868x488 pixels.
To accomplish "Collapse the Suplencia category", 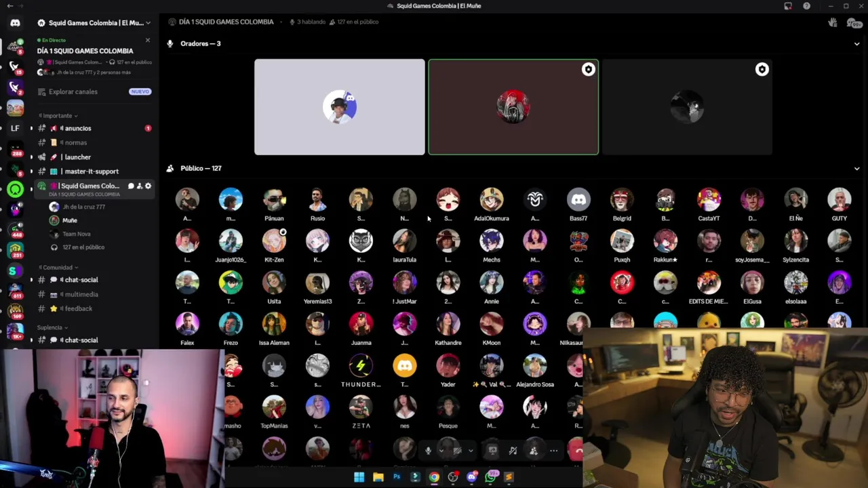I will pyautogui.click(x=52, y=328).
